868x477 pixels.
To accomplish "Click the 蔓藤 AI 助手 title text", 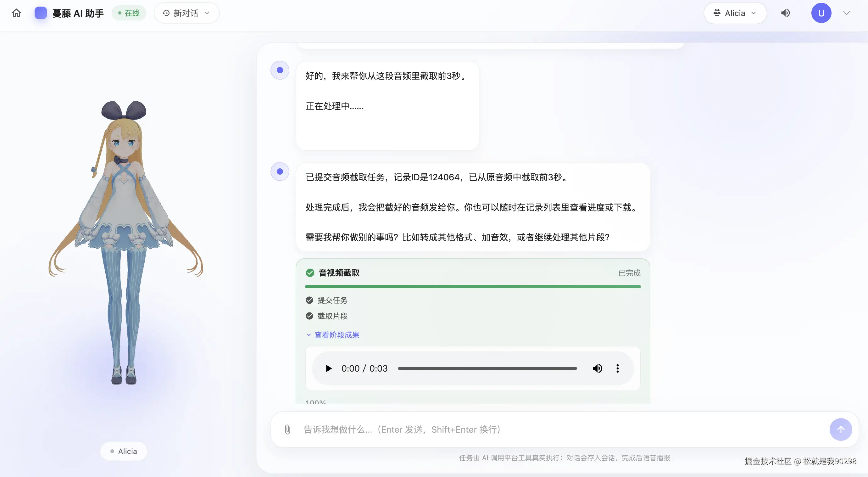I will 78,13.
